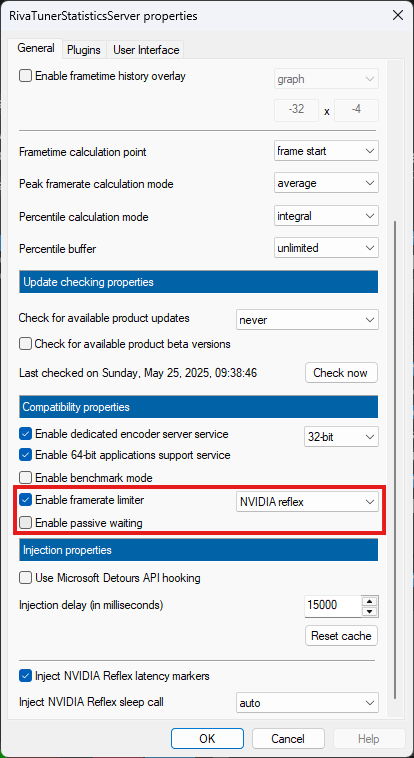Image resolution: width=414 pixels, height=758 pixels.
Task: Enable passive waiting checkbox
Action: pyautogui.click(x=25, y=523)
